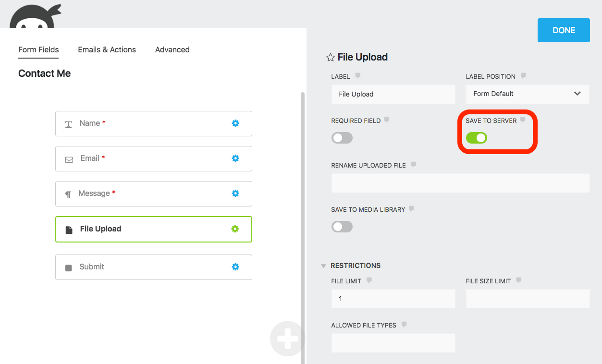Collapse the Restrictions section
602x364 pixels.
(323, 265)
